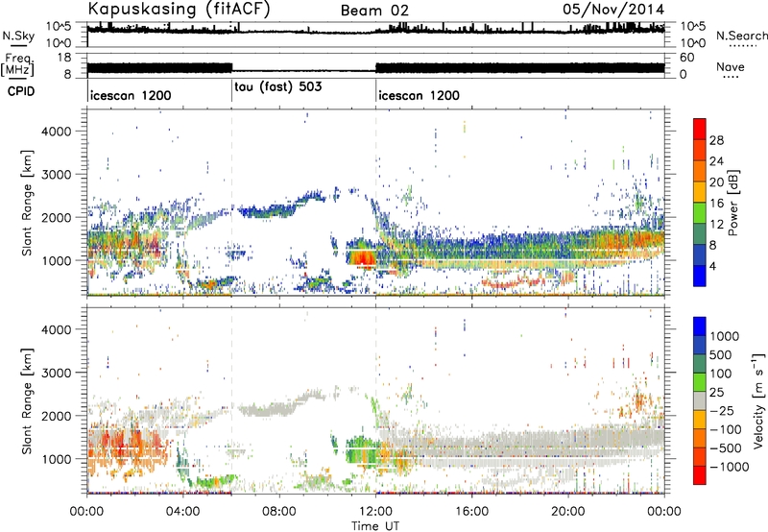Click the '2000' range tick in power panel
This screenshot has width=768, height=532.
56,217
